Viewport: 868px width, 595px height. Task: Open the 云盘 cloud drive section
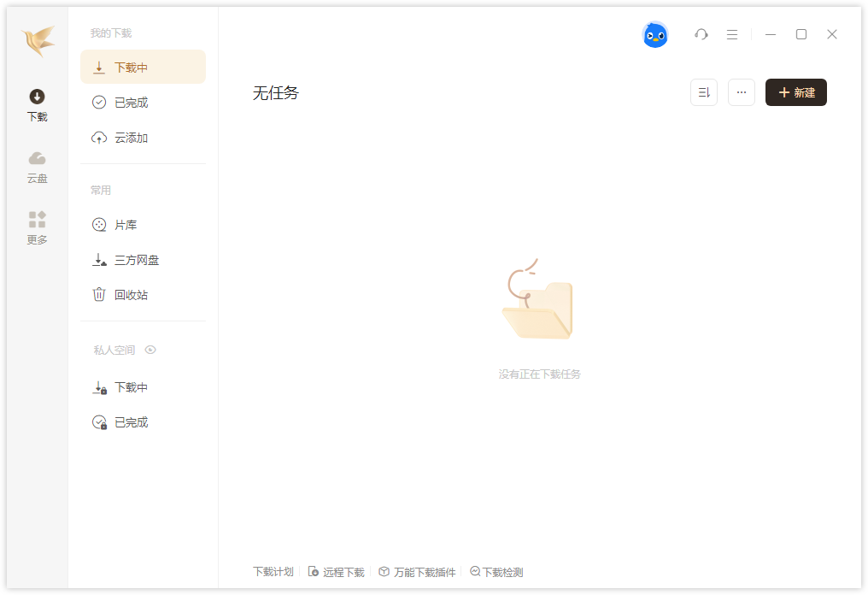pyautogui.click(x=36, y=166)
